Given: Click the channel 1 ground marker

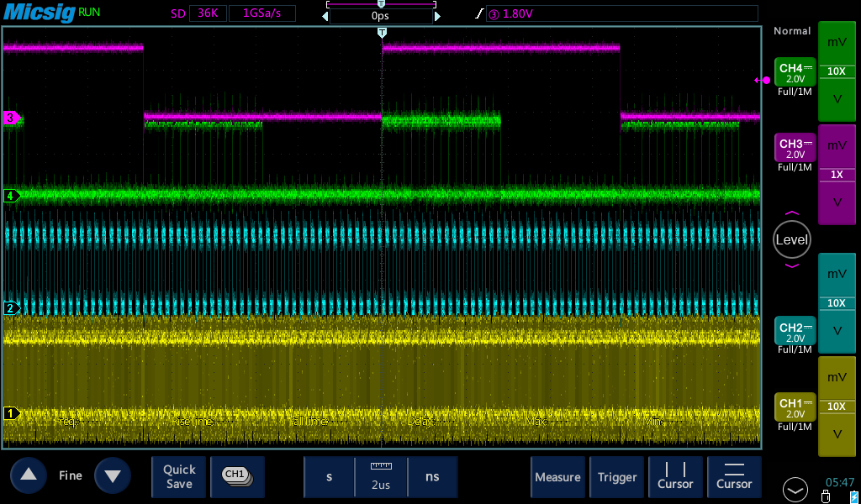Looking at the screenshot, I should pyautogui.click(x=12, y=412).
